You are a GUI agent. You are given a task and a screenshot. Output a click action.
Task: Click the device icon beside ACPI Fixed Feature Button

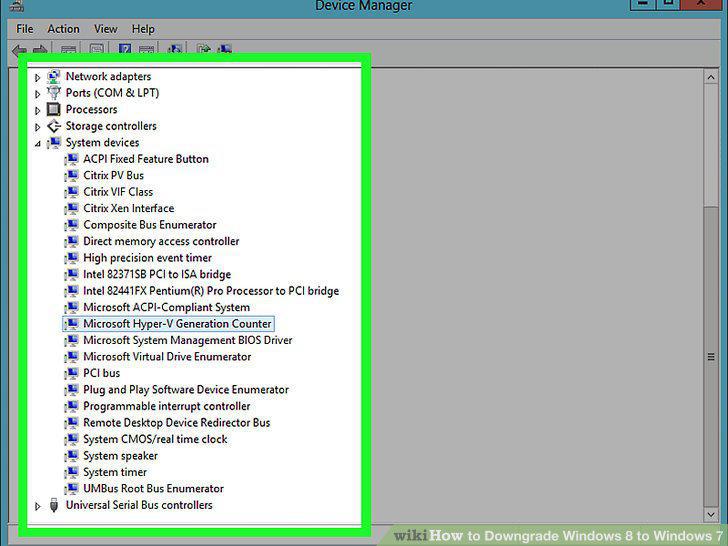coord(72,159)
